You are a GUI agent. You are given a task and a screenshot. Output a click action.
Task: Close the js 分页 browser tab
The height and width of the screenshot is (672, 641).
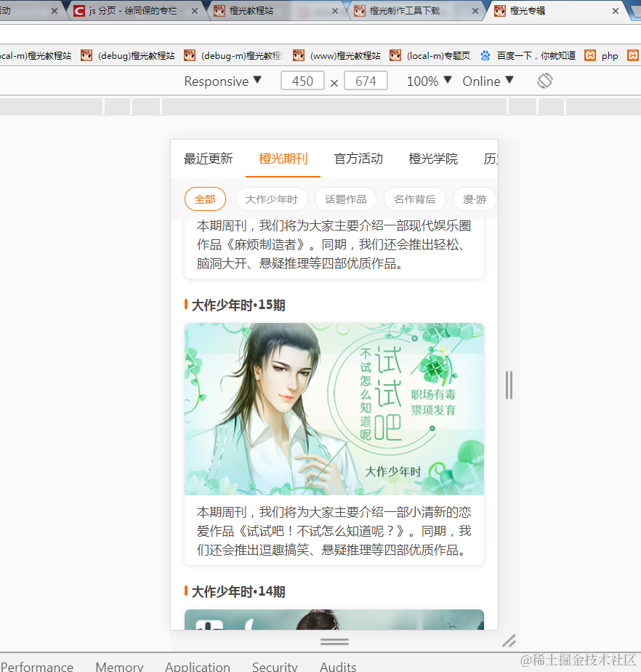click(x=194, y=11)
